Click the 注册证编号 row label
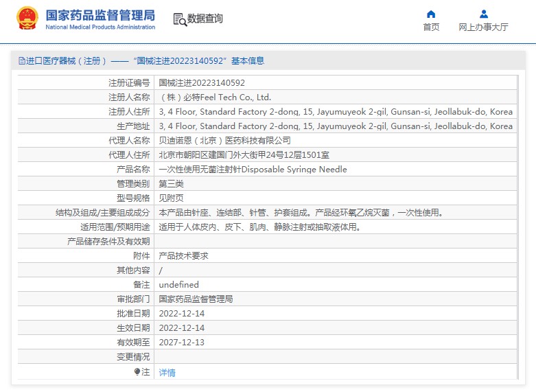Image resolution: width=536 pixels, height=392 pixels. (x=129, y=83)
